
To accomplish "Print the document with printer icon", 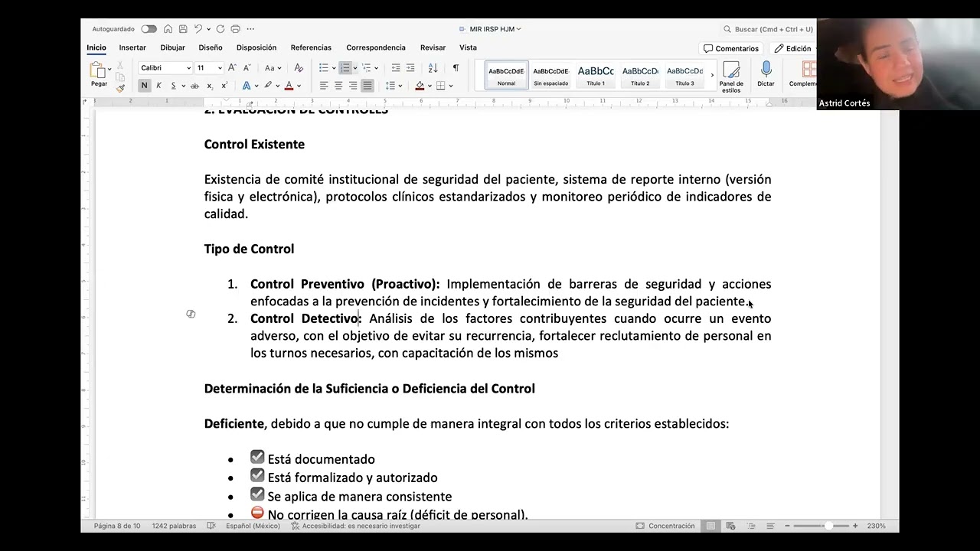I will 235,29.
